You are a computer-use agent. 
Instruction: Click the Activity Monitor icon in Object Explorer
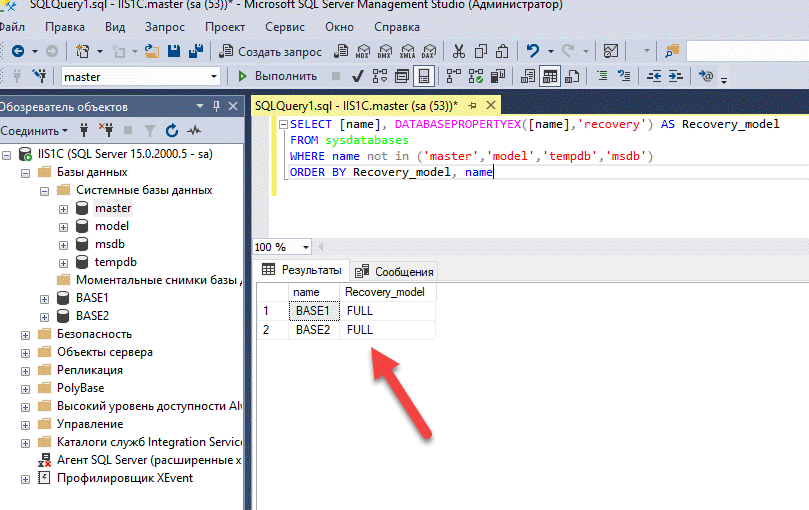[x=193, y=130]
